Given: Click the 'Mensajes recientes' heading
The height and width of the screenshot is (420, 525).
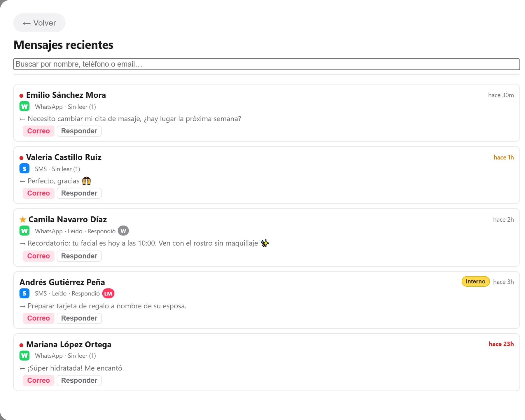Looking at the screenshot, I should (63, 45).
